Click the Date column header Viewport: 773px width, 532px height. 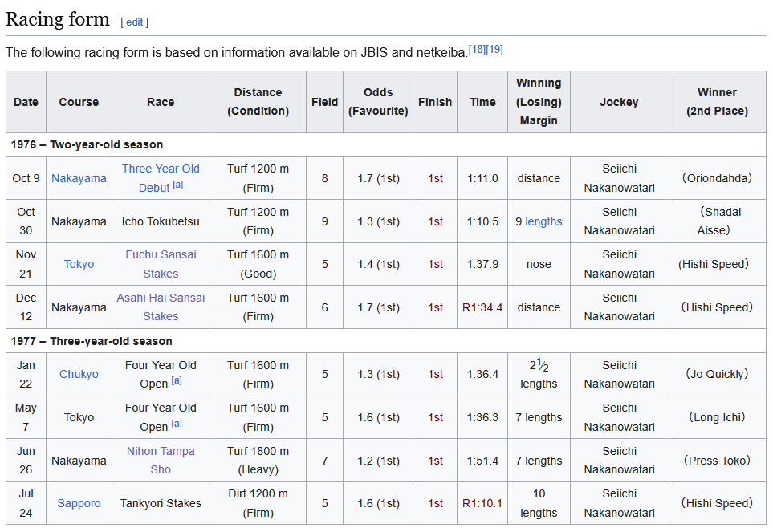[26, 102]
